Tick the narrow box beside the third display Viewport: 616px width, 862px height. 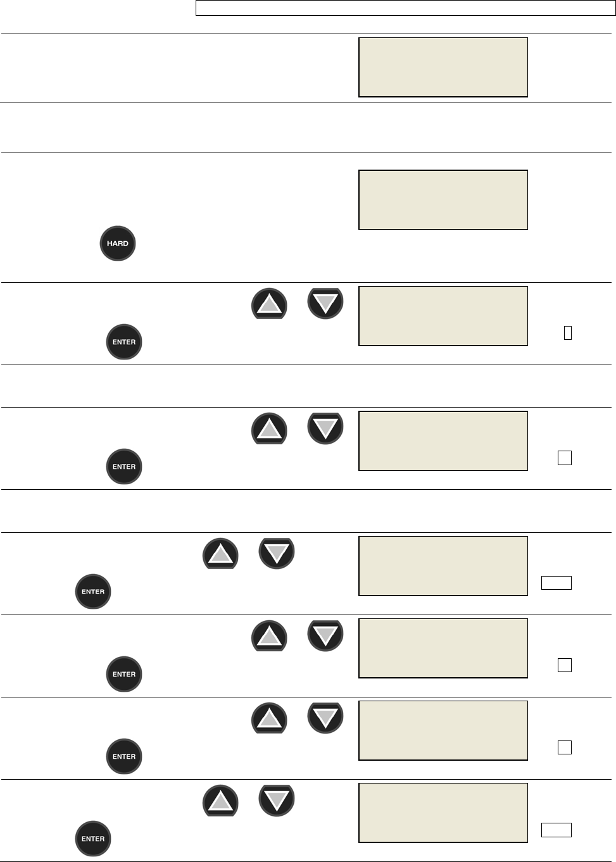coord(568,332)
